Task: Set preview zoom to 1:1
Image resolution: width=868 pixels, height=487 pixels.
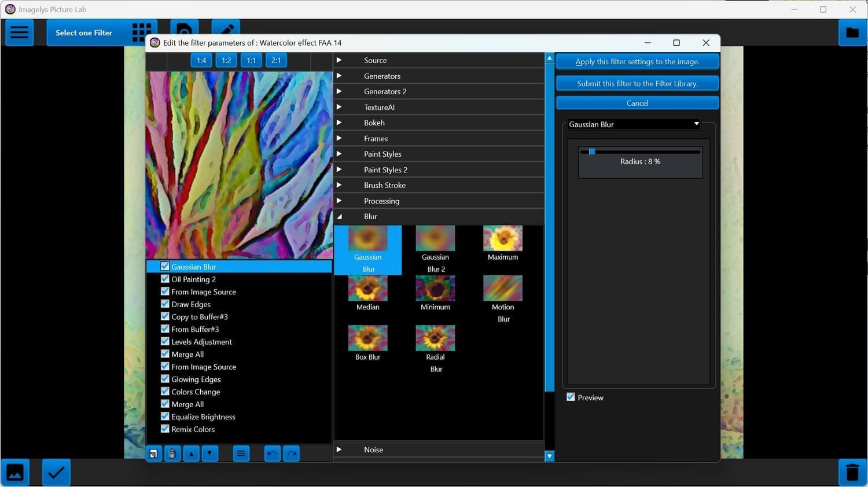Action: 251,60
